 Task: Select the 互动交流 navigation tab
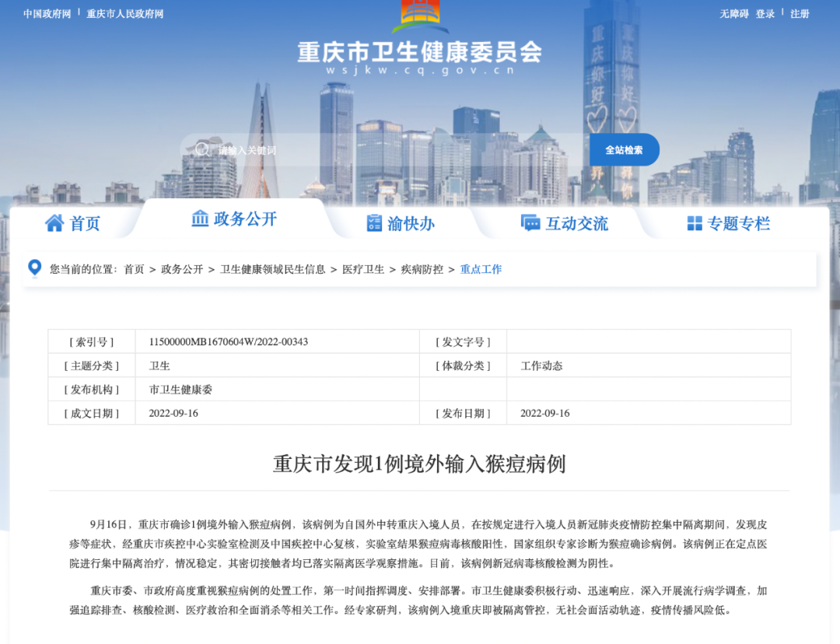point(565,223)
